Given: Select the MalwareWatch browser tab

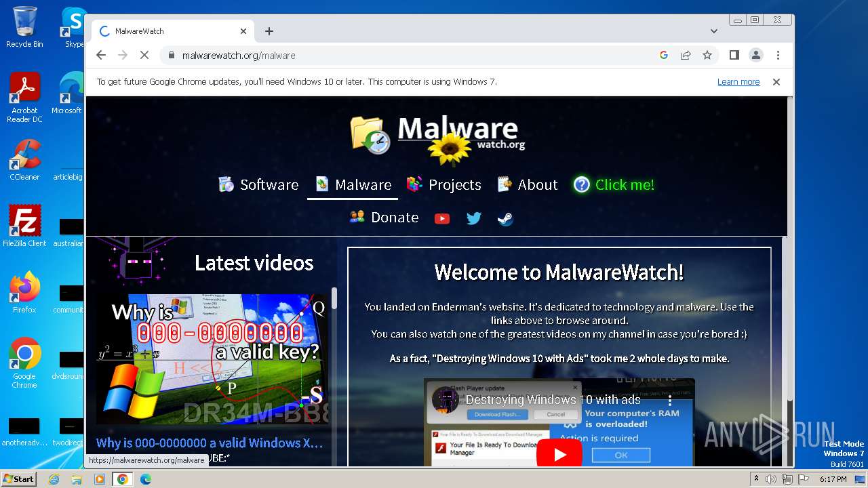Looking at the screenshot, I should pos(173,31).
